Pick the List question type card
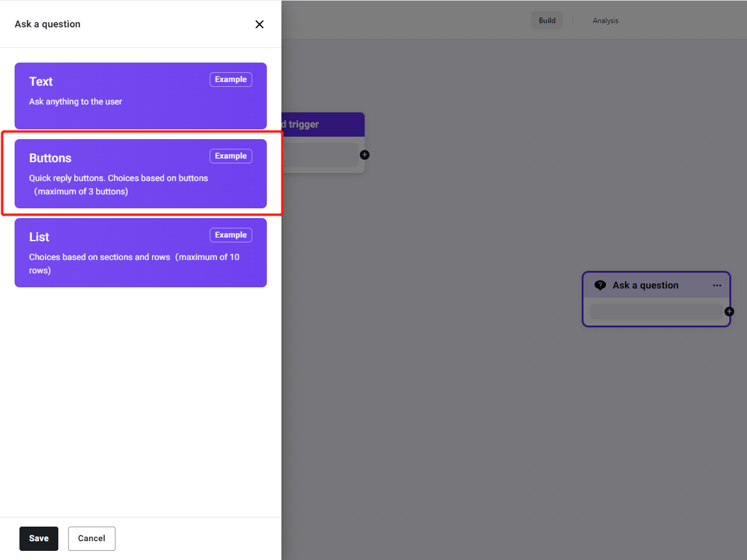 (140, 253)
